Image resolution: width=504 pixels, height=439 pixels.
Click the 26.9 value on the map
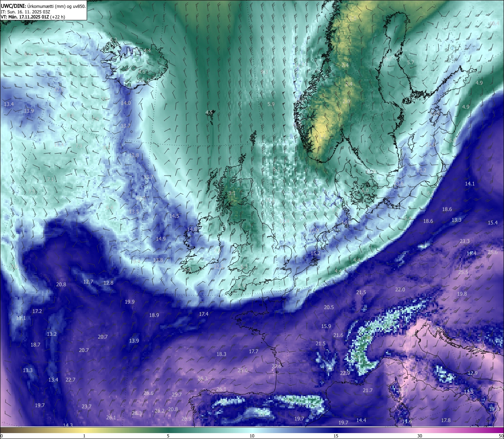(x=186, y=419)
